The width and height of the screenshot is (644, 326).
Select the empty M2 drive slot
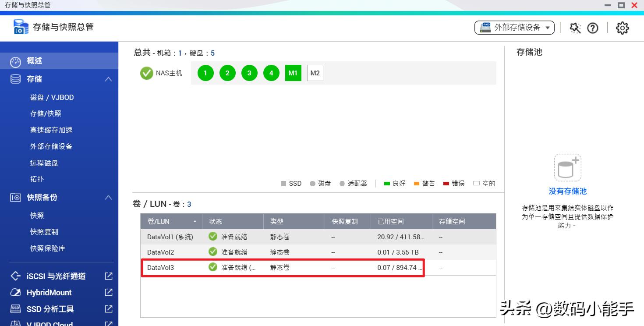pyautogui.click(x=315, y=73)
